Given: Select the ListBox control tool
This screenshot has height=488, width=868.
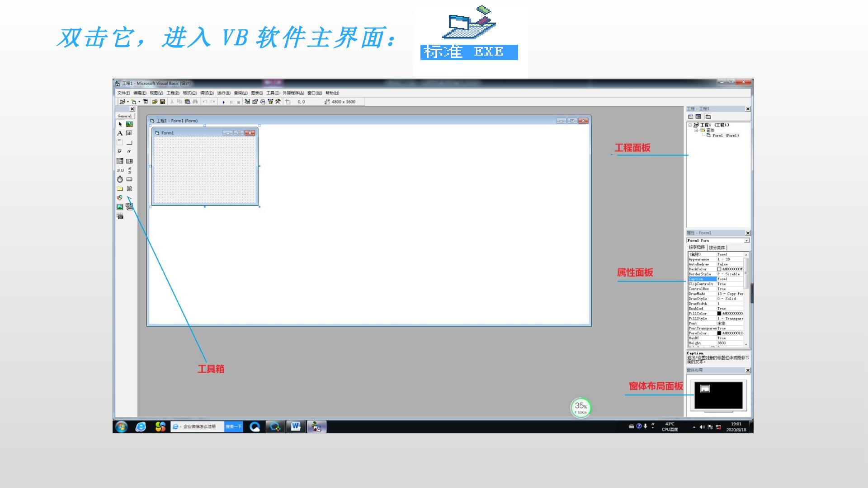Looking at the screenshot, I should (129, 161).
